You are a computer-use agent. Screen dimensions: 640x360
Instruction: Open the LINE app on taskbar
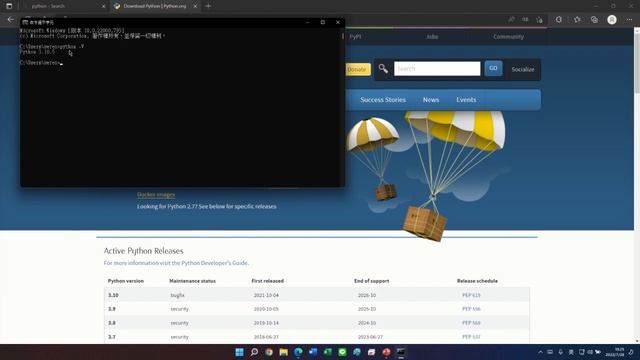(342, 352)
